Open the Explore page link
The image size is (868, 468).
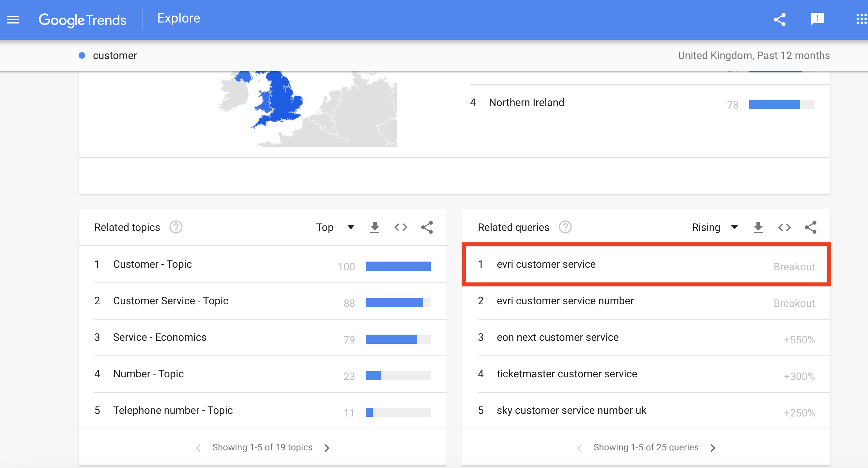point(178,18)
